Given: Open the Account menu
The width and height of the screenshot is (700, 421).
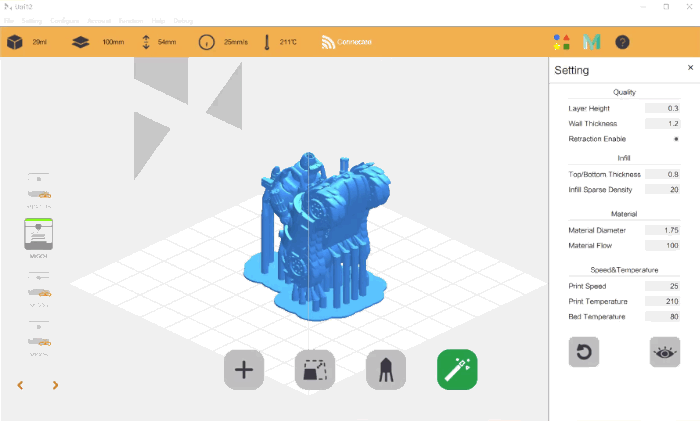Looking at the screenshot, I should 99,21.
